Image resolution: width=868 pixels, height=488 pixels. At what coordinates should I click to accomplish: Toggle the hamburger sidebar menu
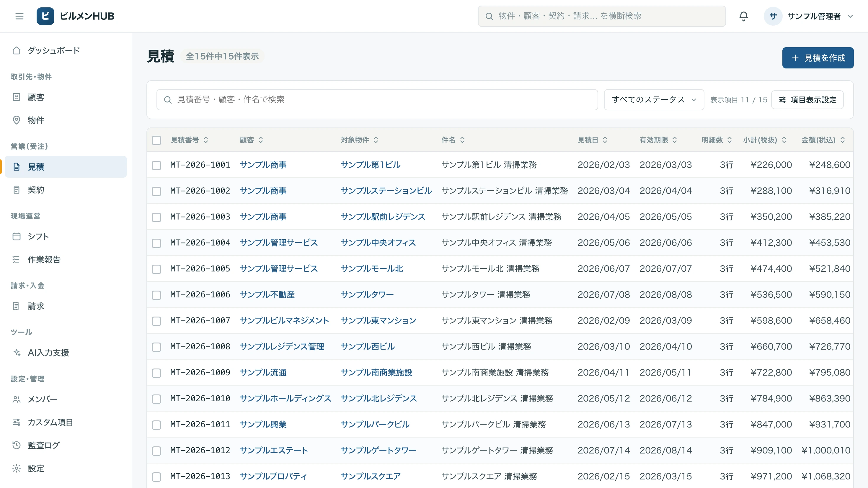coord(19,16)
